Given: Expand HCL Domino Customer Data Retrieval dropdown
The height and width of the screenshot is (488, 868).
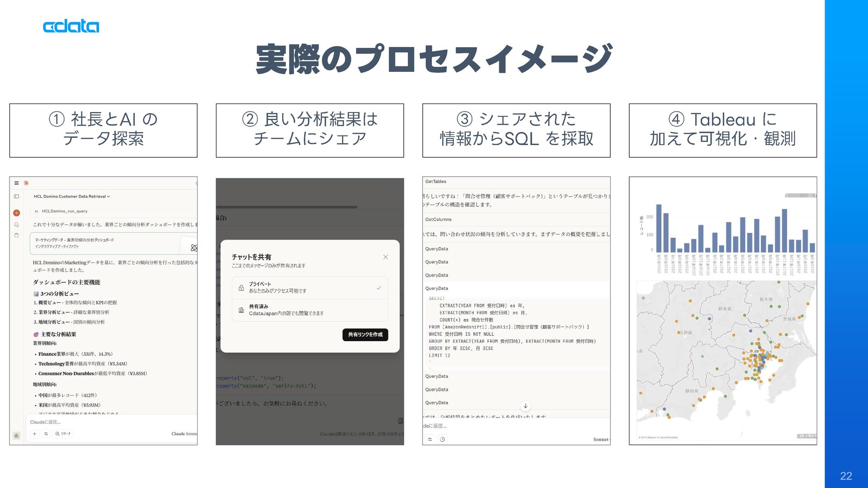Looking at the screenshot, I should pos(71,197).
